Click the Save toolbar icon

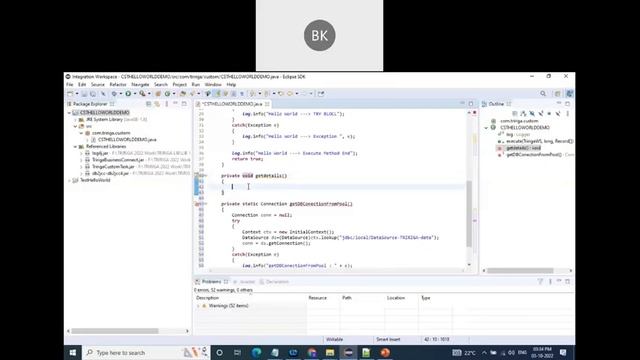[x=84, y=93]
